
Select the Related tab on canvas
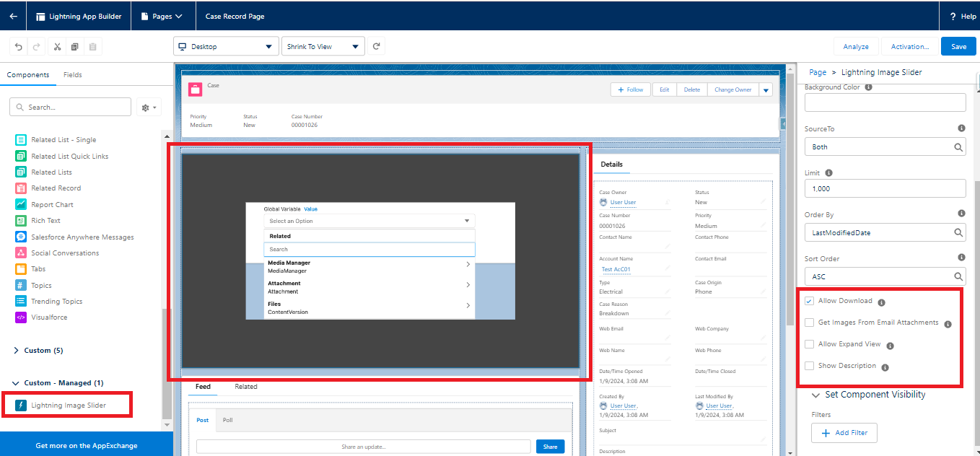tap(246, 387)
